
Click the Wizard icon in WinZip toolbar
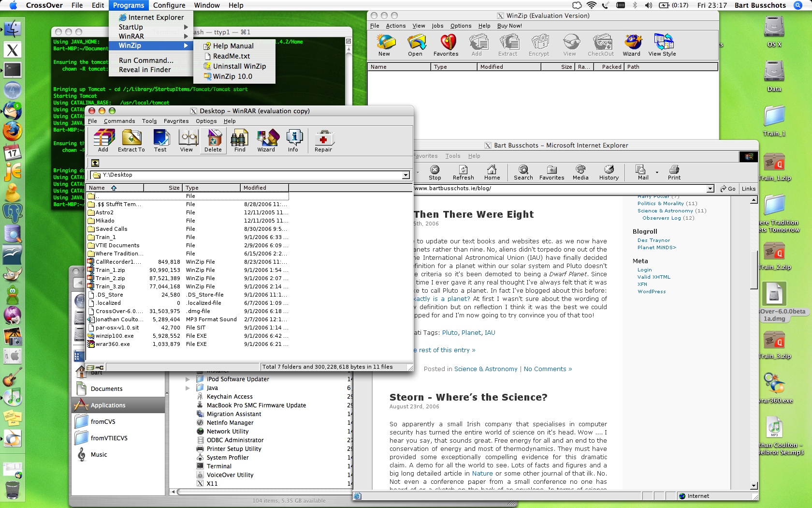(631, 45)
